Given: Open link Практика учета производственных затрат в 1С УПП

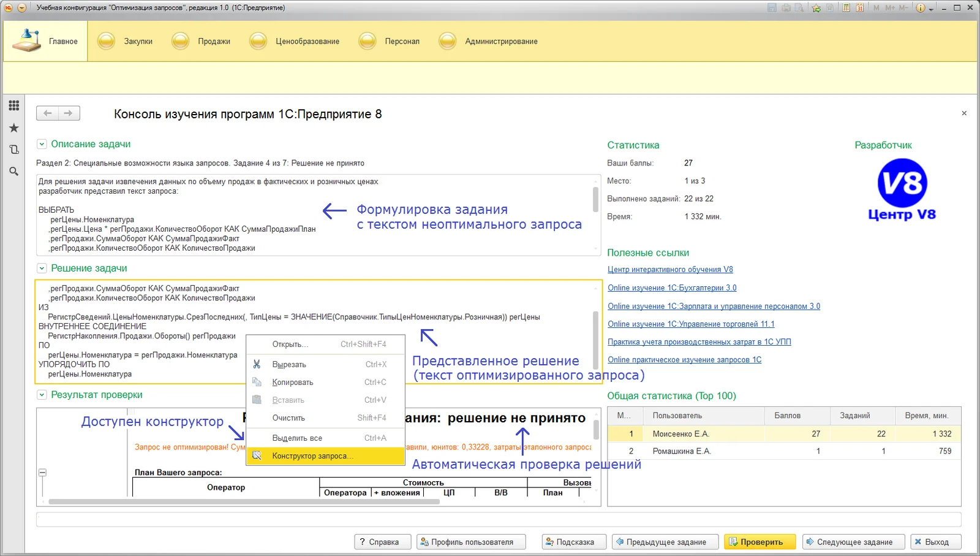Looking at the screenshot, I should tap(699, 342).
